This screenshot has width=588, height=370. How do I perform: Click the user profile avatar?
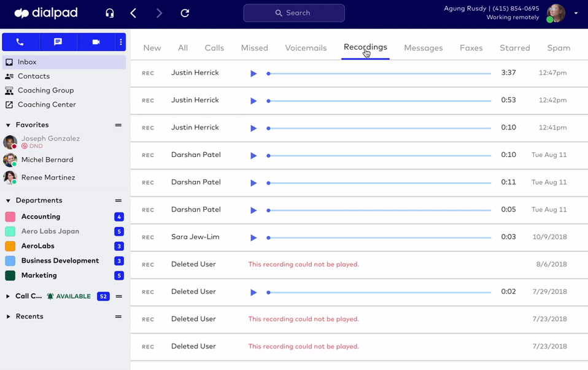click(555, 13)
